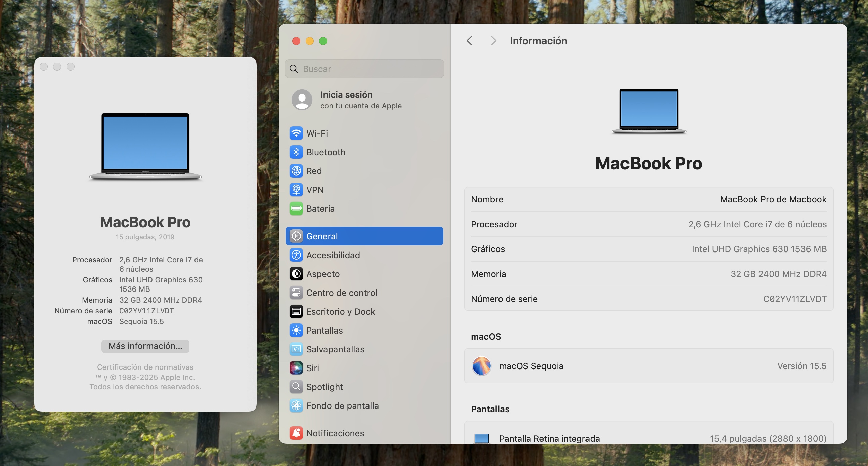Click the Salvapantallas icon
This screenshot has width=868, height=466.
click(296, 349)
